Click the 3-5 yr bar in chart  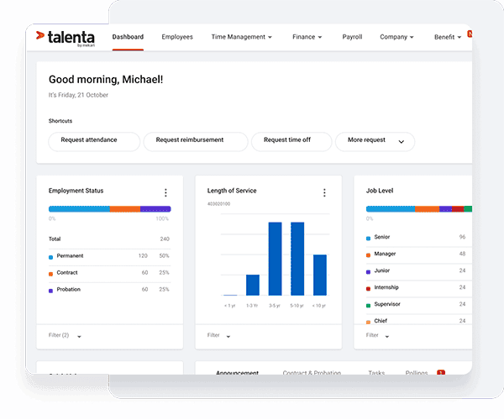coord(276,259)
